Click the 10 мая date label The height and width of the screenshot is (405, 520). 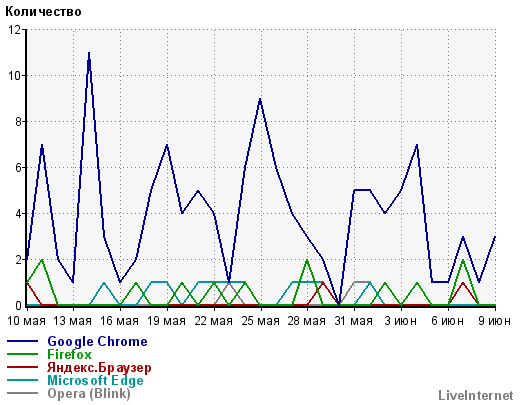(x=26, y=321)
